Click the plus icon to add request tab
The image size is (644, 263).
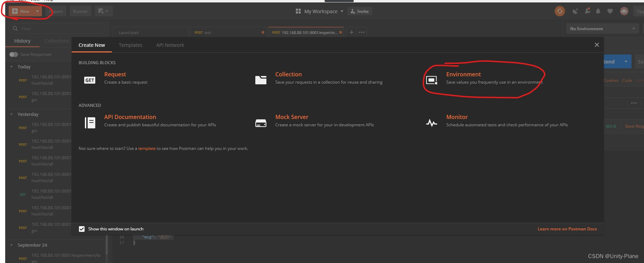[x=351, y=32]
